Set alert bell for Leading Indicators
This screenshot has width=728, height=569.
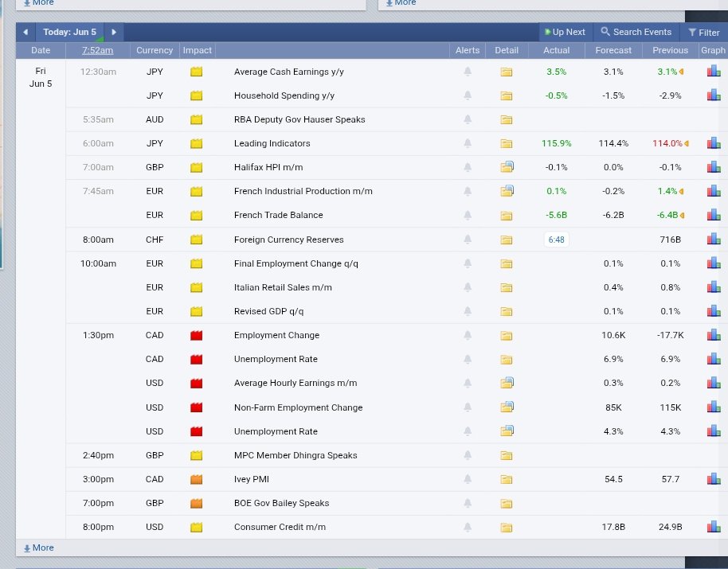[x=468, y=143]
